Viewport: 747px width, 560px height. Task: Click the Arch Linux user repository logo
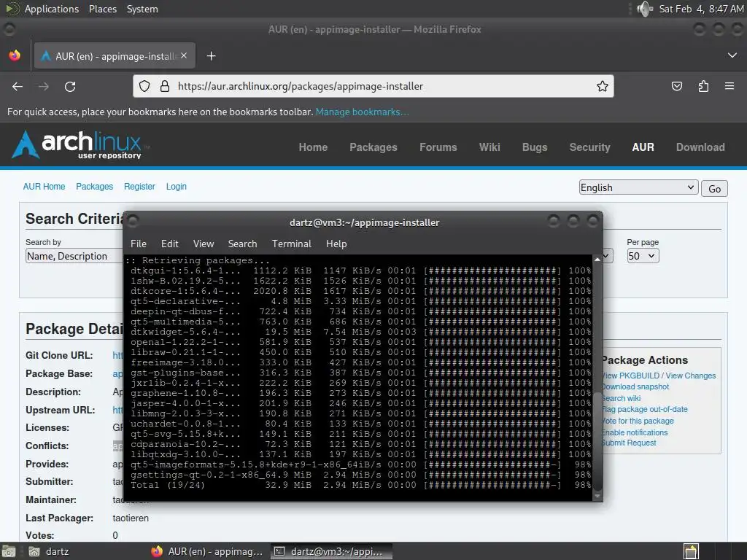pos(80,144)
